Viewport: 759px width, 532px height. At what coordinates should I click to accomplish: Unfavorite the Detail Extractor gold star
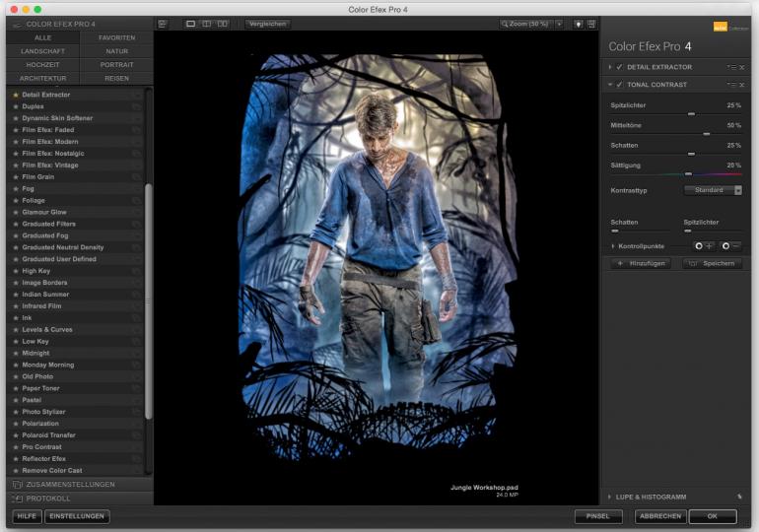16,95
